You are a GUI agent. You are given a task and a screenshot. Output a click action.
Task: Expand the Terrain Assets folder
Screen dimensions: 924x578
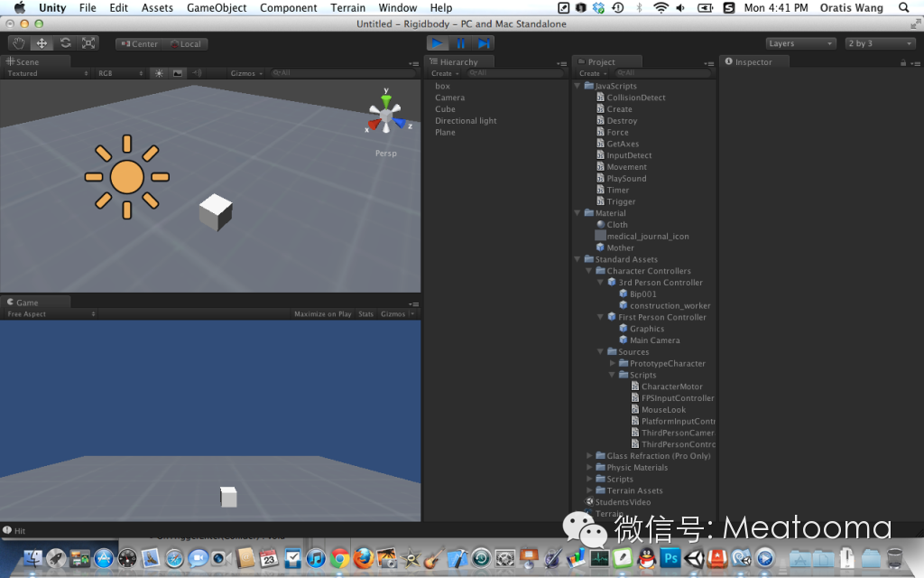[x=589, y=490]
